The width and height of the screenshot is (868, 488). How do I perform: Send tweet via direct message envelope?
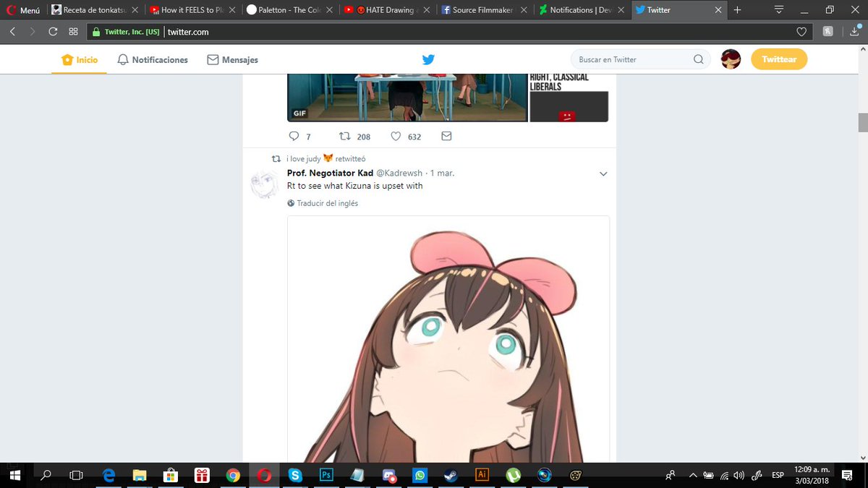(x=446, y=136)
